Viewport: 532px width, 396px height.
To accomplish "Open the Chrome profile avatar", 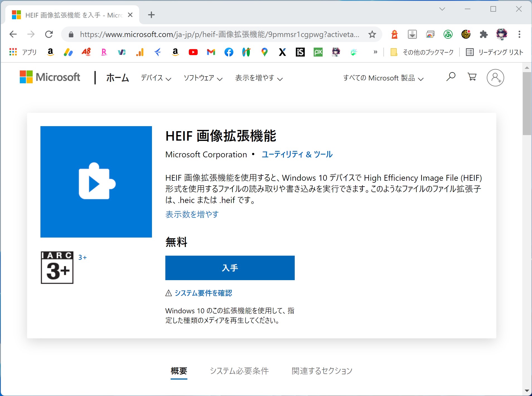I will [x=502, y=34].
